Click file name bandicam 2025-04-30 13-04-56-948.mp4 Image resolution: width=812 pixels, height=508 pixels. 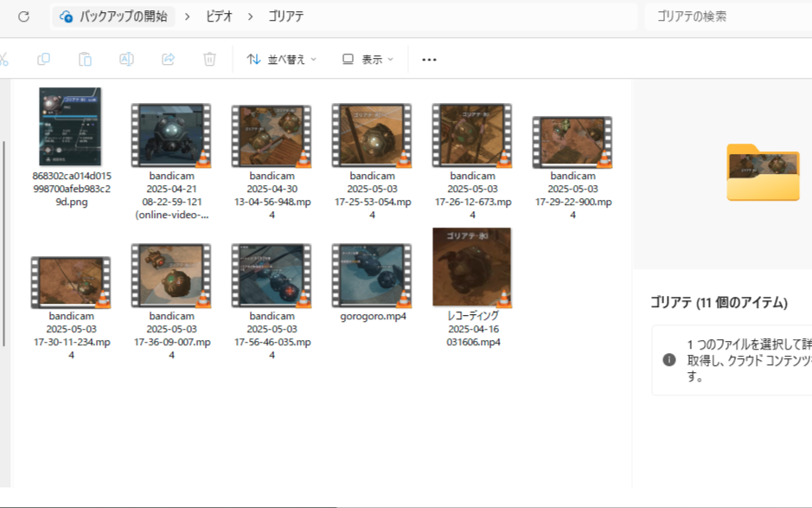pyautogui.click(x=272, y=195)
